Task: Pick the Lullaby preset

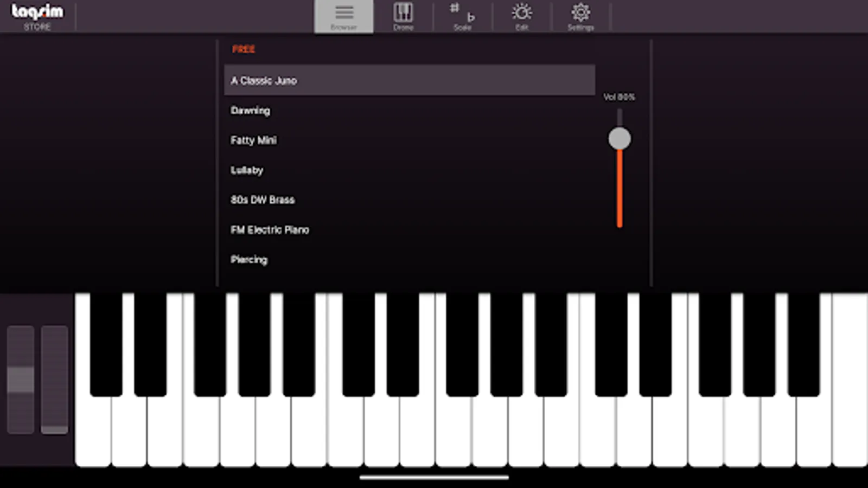Action: tap(410, 170)
